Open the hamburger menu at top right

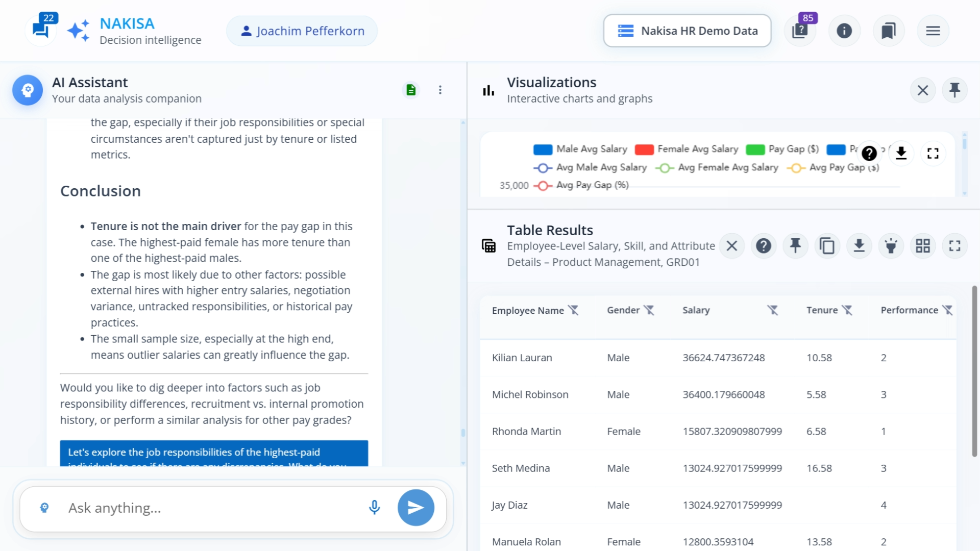coord(933,31)
